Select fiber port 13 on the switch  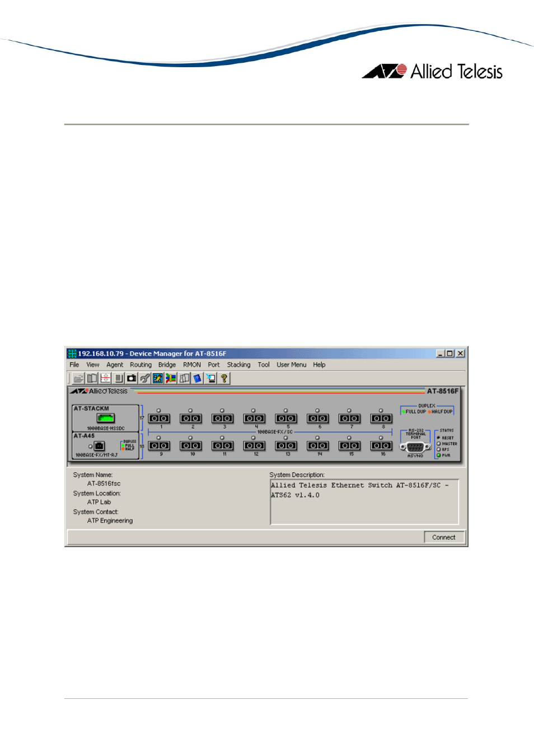point(286,446)
